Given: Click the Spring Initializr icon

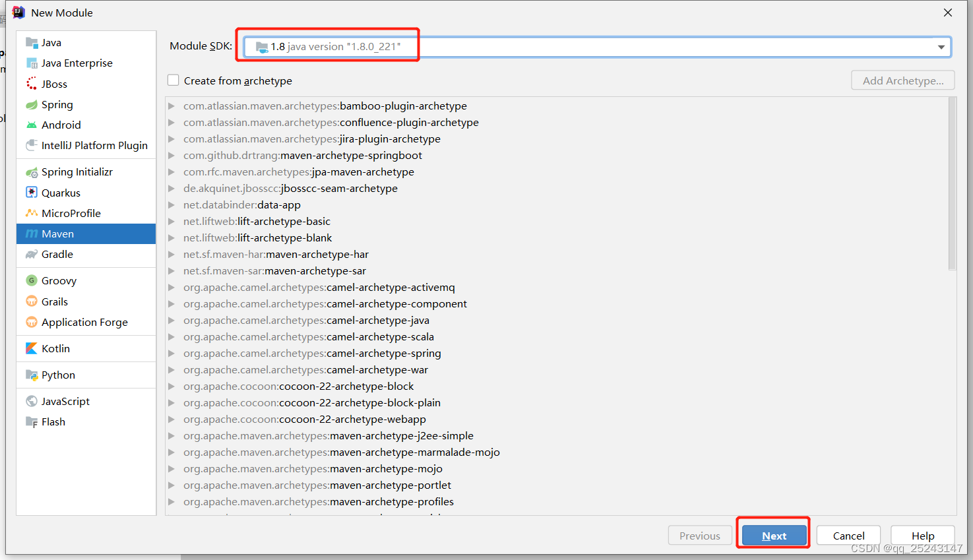Looking at the screenshot, I should point(31,172).
